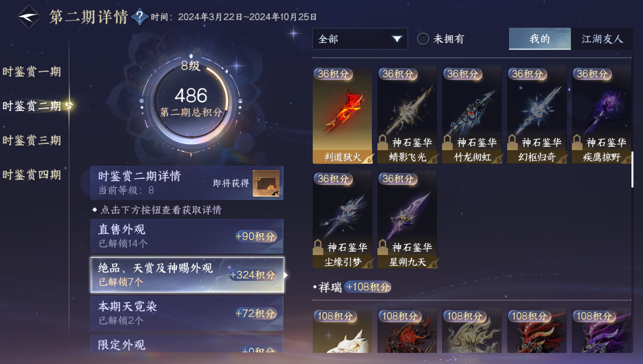Viewport: 643px width, 364px height.
Task: Click the back arrow icon at top left
Action: coord(29,17)
